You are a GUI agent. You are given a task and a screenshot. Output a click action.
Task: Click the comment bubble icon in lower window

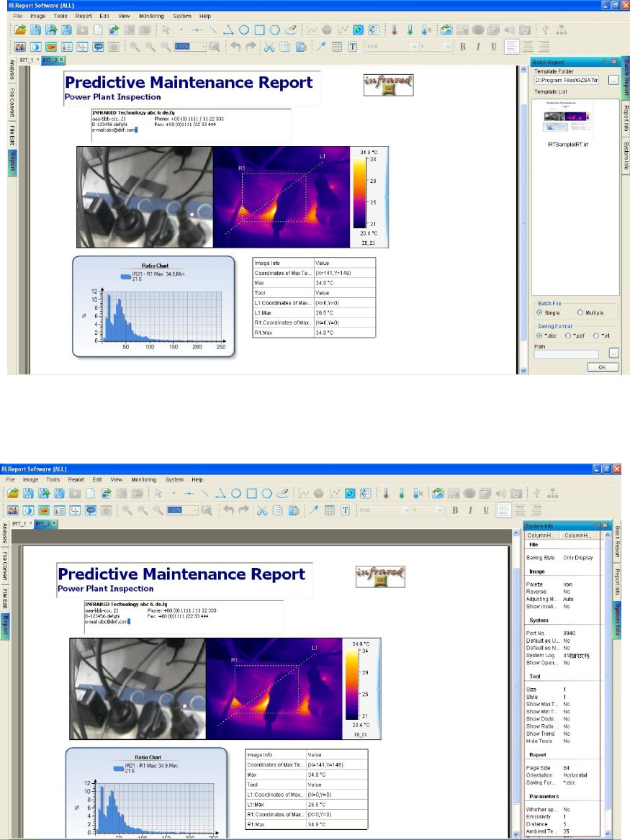coord(91,510)
